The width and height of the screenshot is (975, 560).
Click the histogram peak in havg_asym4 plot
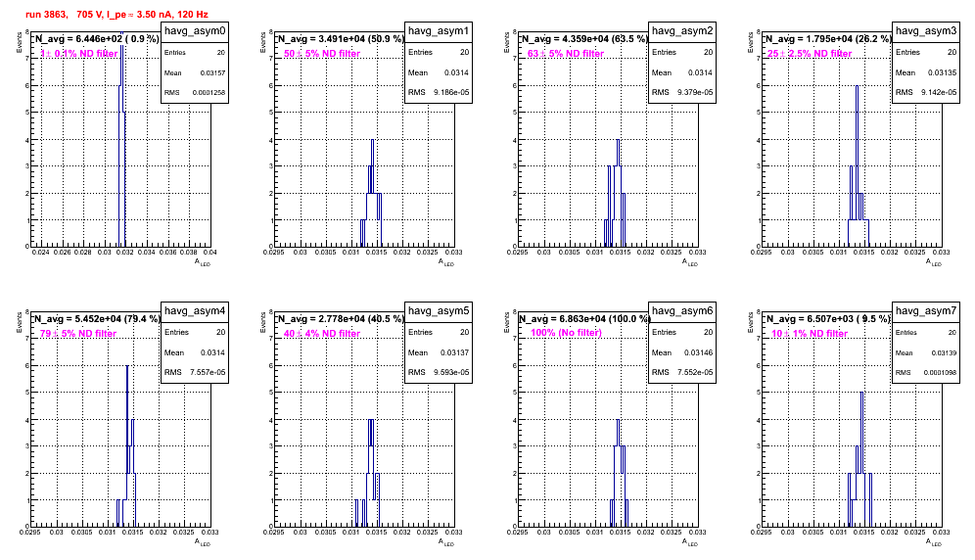pyautogui.click(x=127, y=367)
